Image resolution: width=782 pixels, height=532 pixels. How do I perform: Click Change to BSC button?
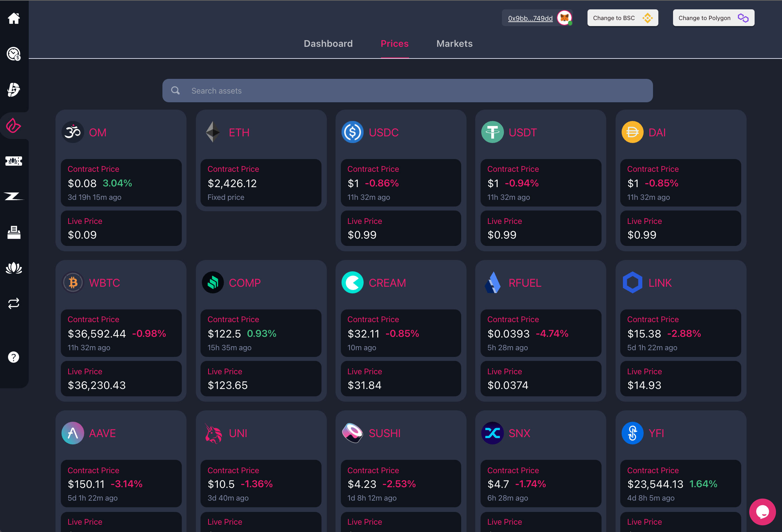coord(623,18)
